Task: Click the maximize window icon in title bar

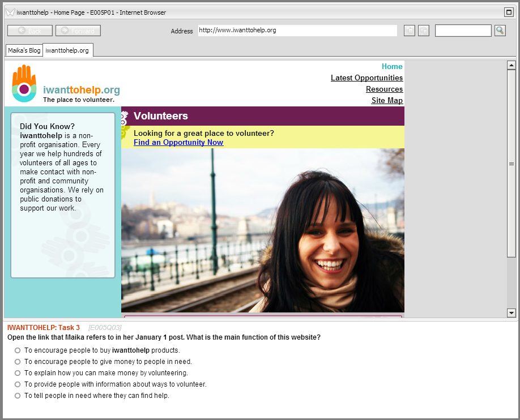Action: pos(508,12)
